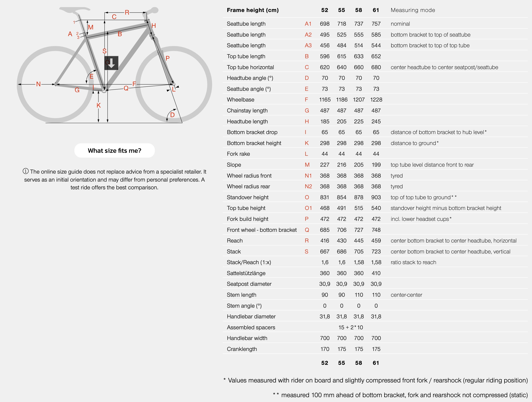Click the red E seattube angle label

click(x=91, y=76)
